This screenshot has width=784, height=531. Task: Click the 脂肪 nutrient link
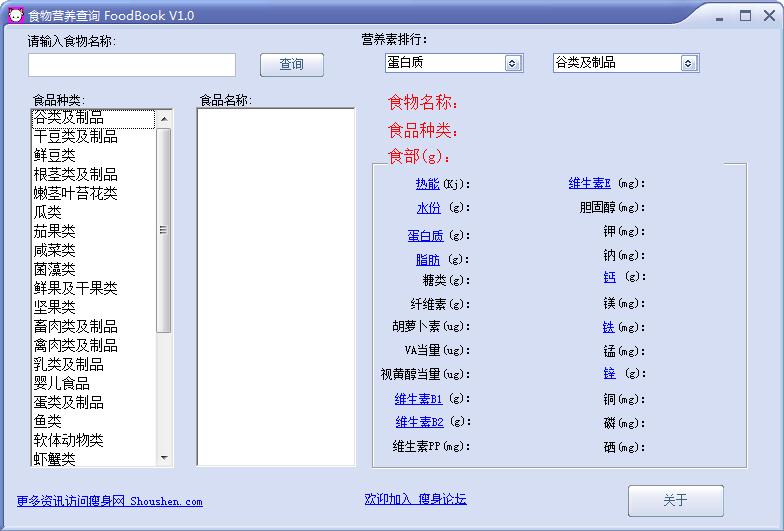coord(428,260)
